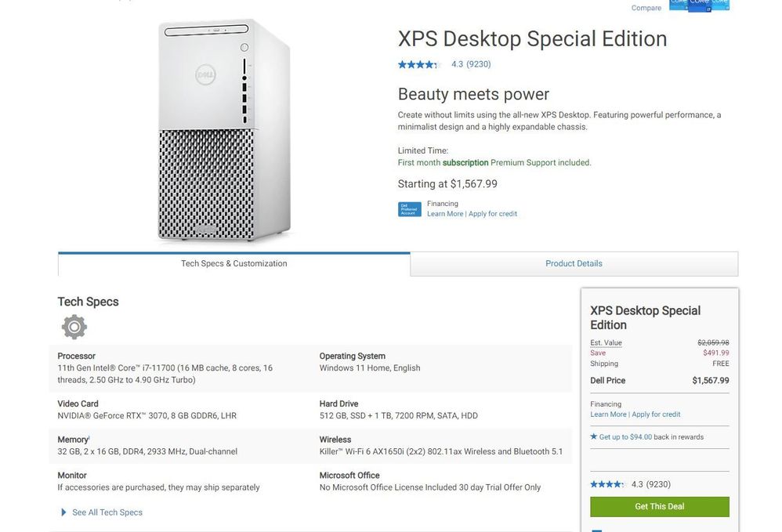Open the 4.3 (9230) reviews link near the title

471,64
